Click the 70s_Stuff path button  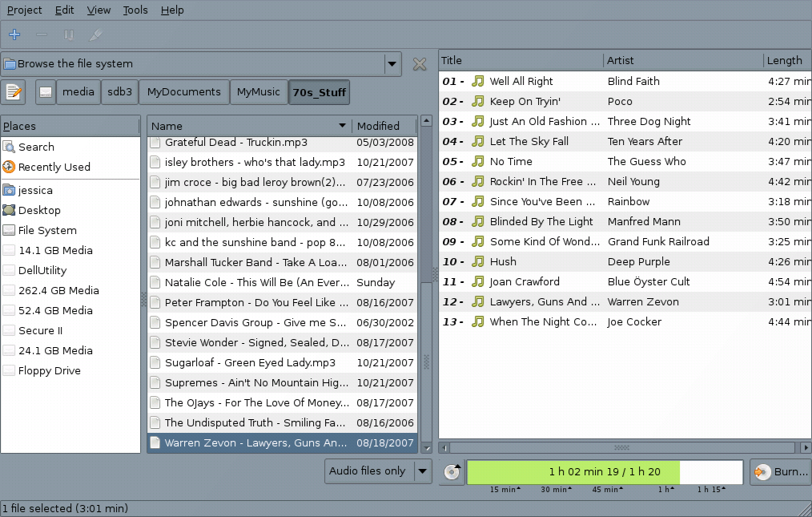[x=319, y=92]
